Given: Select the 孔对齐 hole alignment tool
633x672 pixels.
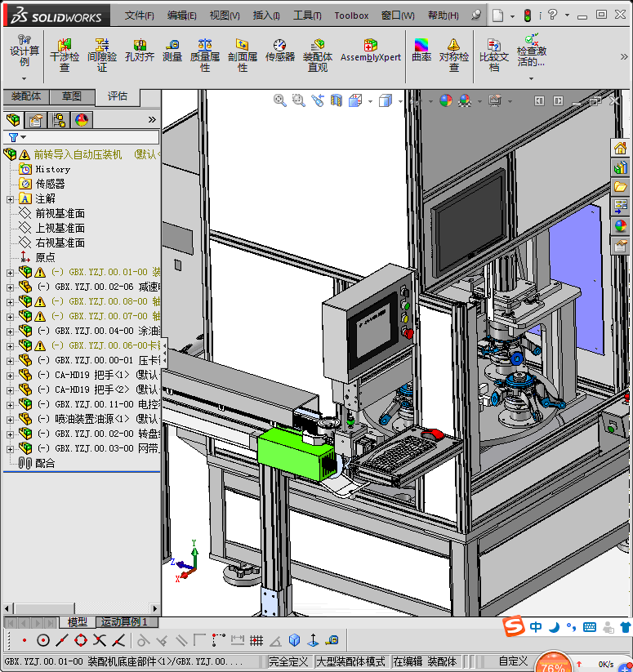Looking at the screenshot, I should [140, 51].
